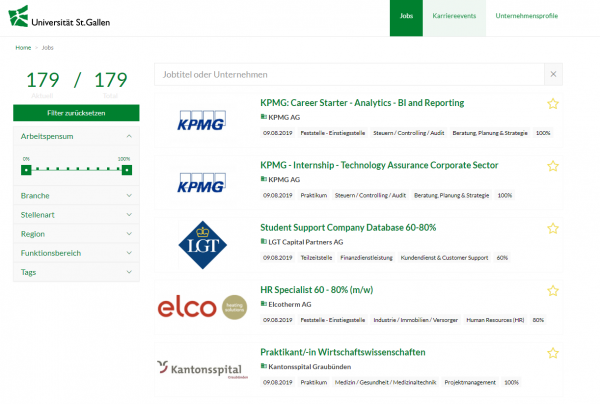Open Student Support Company Database 60-80% job
600x404 pixels.
[348, 228]
